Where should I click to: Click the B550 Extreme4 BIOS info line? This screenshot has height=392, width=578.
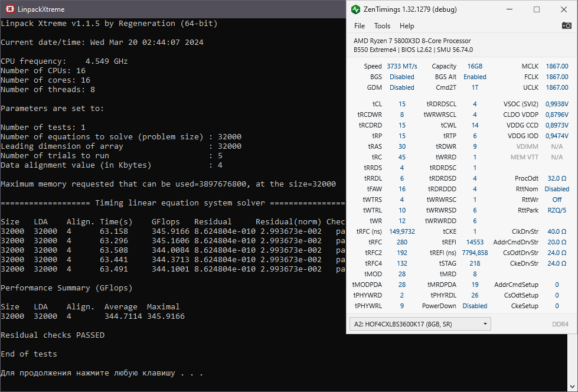point(413,50)
